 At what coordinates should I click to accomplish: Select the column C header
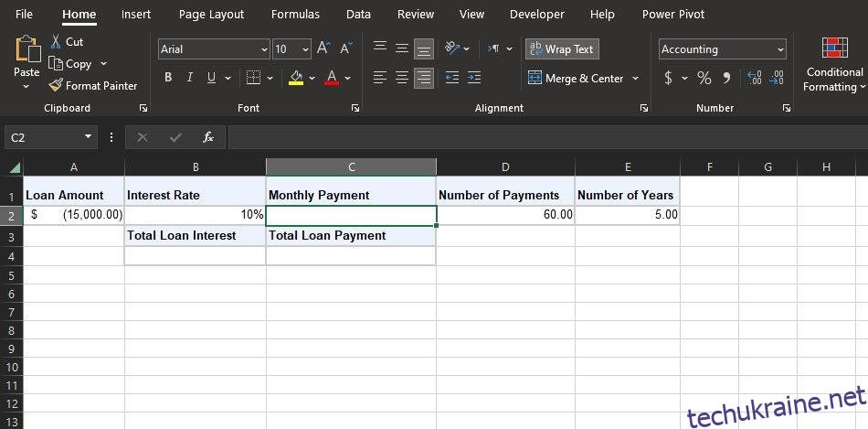tap(351, 167)
